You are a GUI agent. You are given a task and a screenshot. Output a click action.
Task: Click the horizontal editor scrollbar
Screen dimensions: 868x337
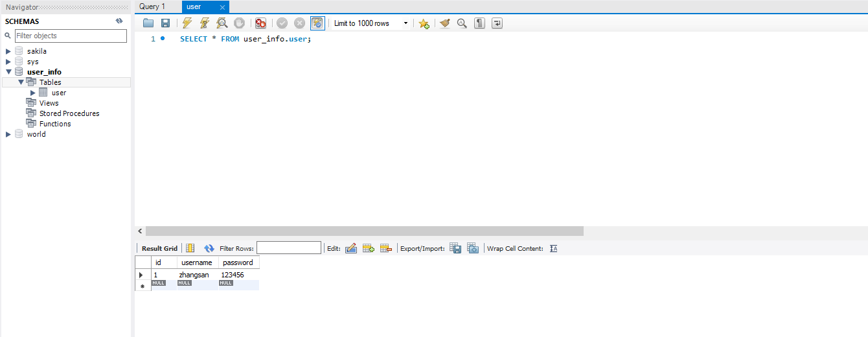[365, 231]
